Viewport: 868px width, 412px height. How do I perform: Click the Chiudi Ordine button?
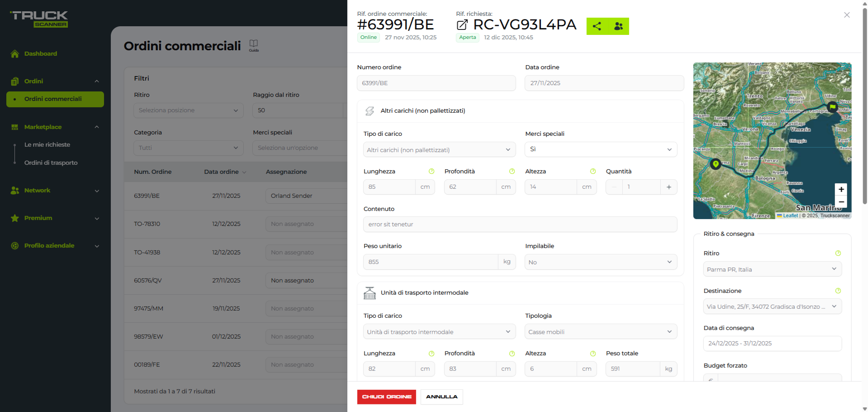click(x=386, y=397)
